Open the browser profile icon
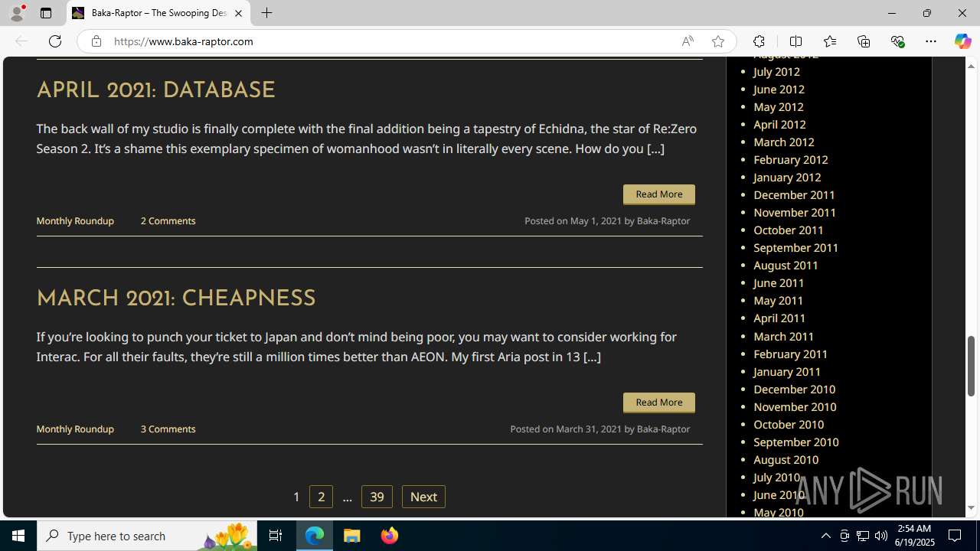 click(x=17, y=13)
